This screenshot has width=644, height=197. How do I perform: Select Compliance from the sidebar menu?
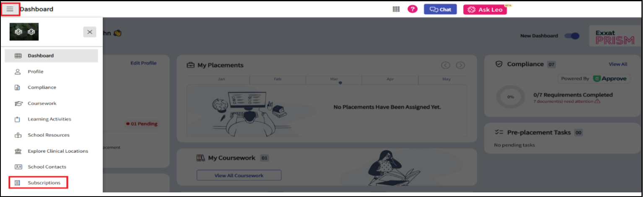point(42,87)
